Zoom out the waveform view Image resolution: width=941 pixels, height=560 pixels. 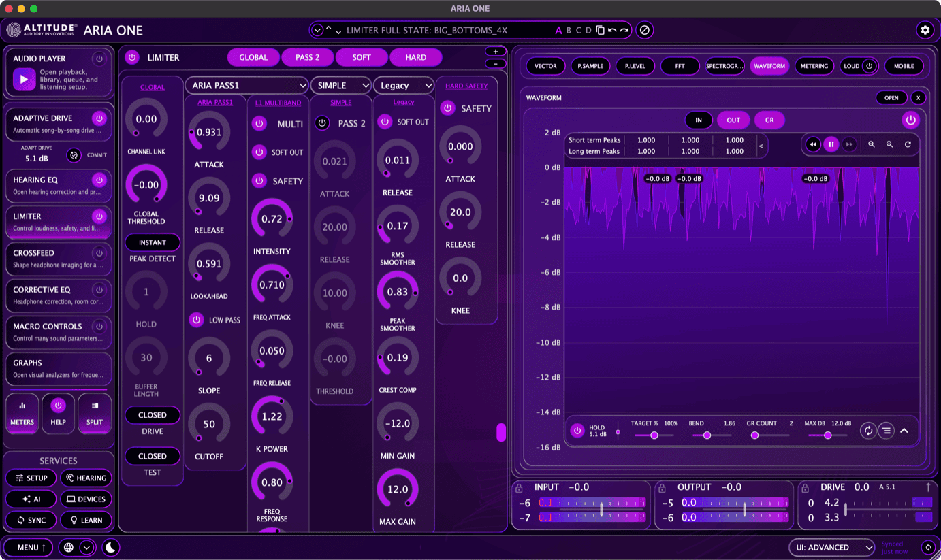[x=872, y=144]
